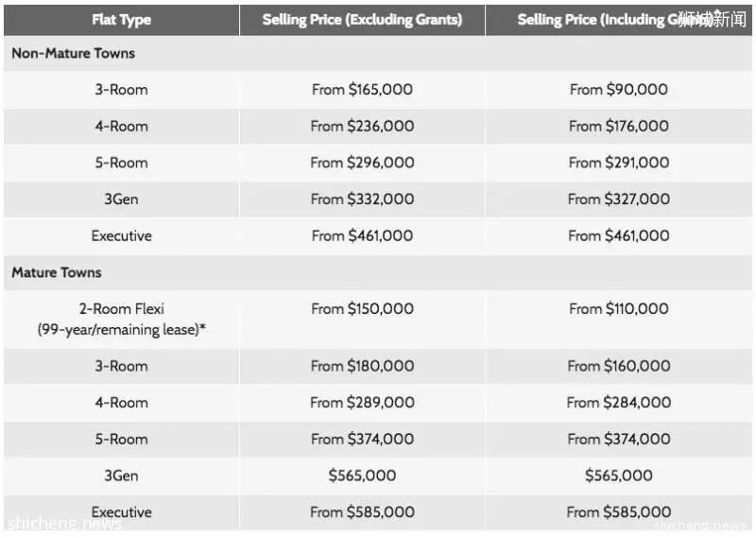This screenshot has height=537, width=756.
Task: Select the From $332,000 price cell
Action: (x=362, y=199)
